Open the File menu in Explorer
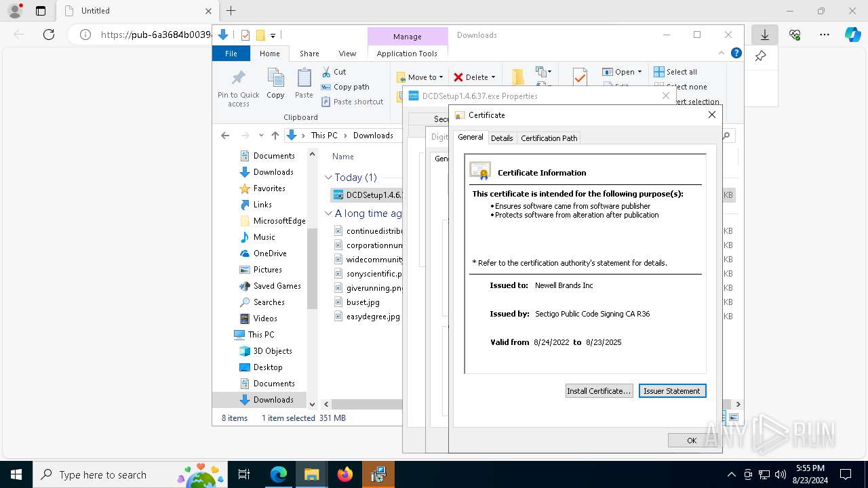The width and height of the screenshot is (868, 488). pos(231,54)
